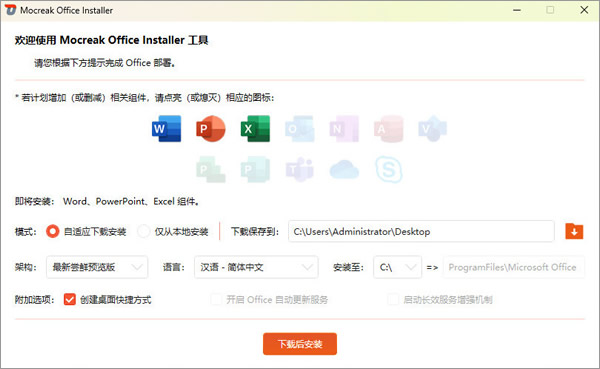Click the Mocreak logo in title bar
Image resolution: width=600 pixels, height=369 pixels.
pyautogui.click(x=10, y=10)
